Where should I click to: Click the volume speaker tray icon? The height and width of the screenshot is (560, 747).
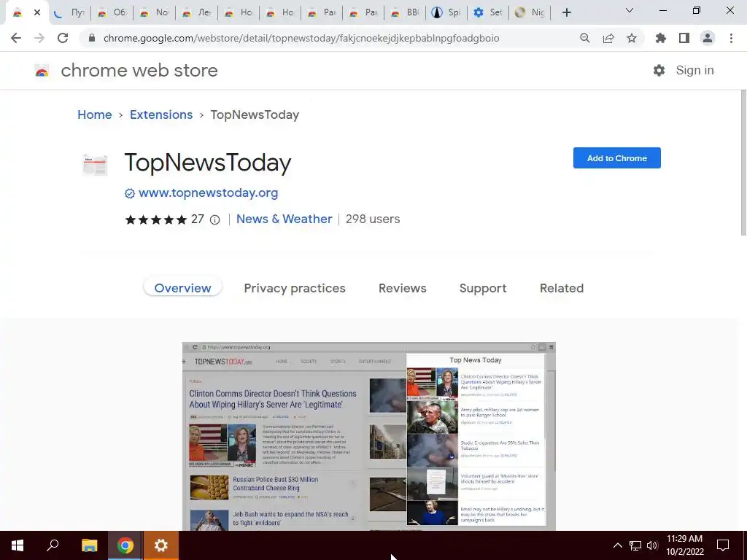tap(652, 545)
